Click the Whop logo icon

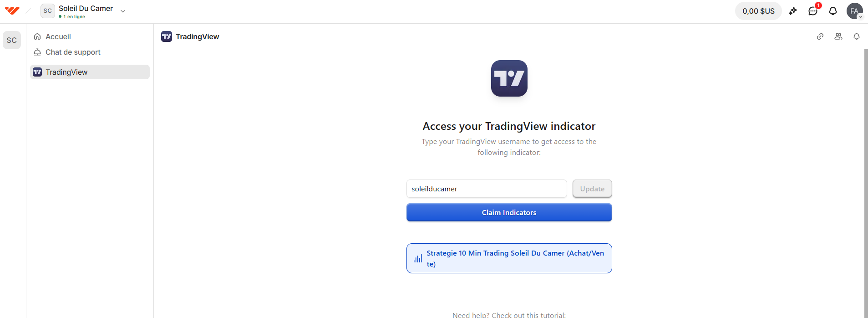[x=12, y=10]
